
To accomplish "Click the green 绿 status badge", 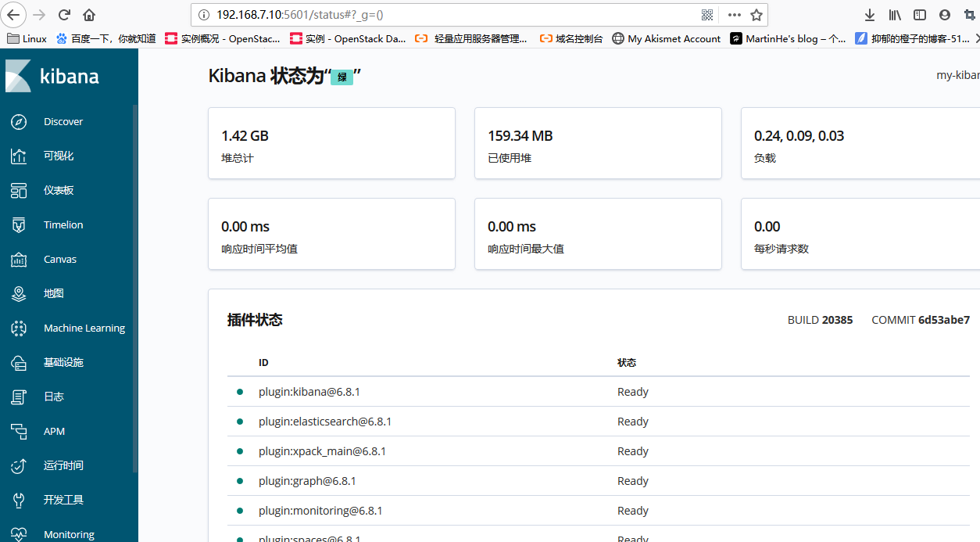I will (342, 77).
